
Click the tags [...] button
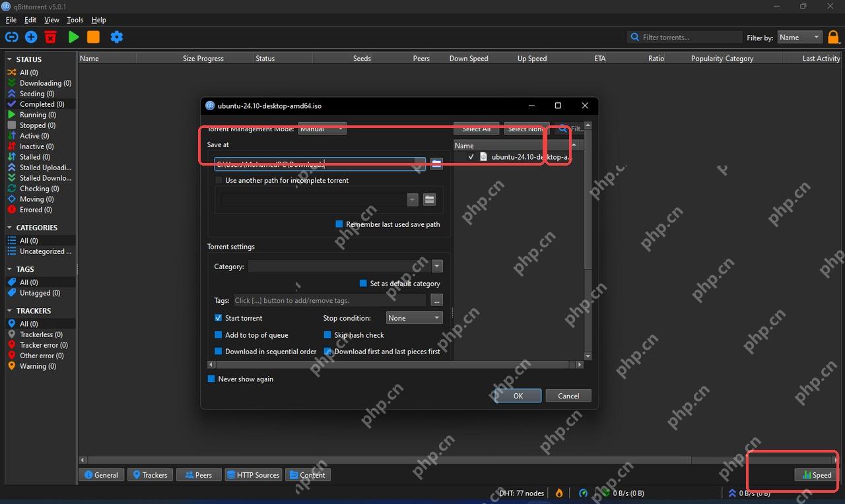436,300
